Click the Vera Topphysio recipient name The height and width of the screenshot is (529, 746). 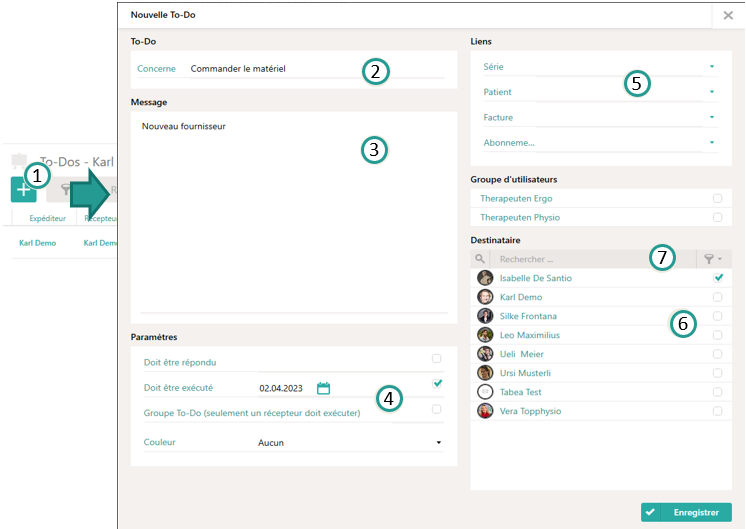pos(532,411)
